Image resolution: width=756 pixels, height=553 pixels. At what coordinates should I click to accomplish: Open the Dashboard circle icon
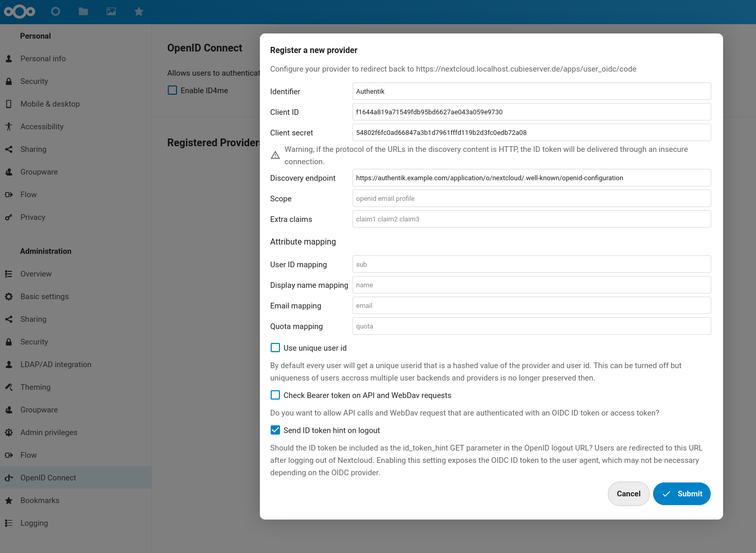(56, 11)
